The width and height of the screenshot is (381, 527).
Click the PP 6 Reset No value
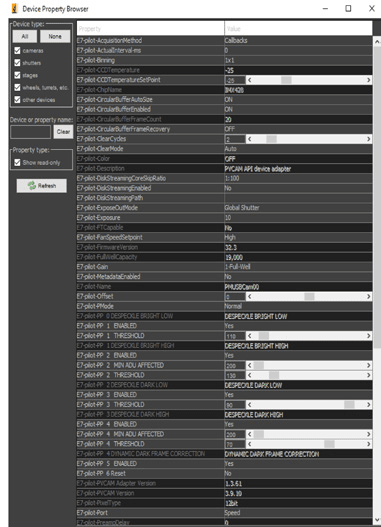coord(298,474)
